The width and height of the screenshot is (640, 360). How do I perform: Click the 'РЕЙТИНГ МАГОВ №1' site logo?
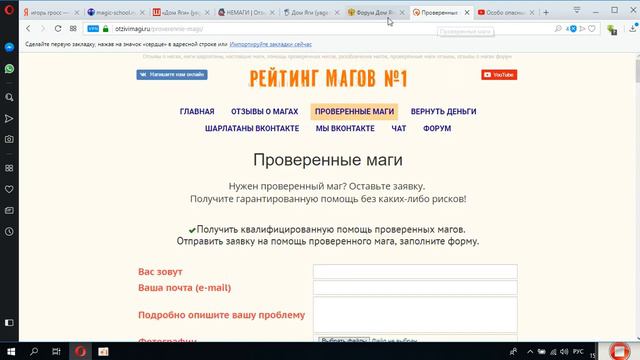[328, 78]
